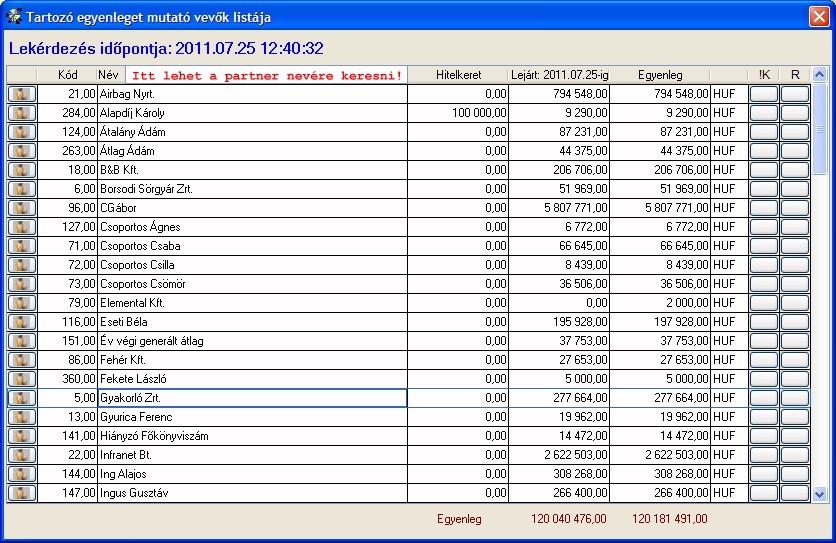Click the row icon next to B&B Kft.
Viewport: 836px width, 543px height.
point(22,170)
